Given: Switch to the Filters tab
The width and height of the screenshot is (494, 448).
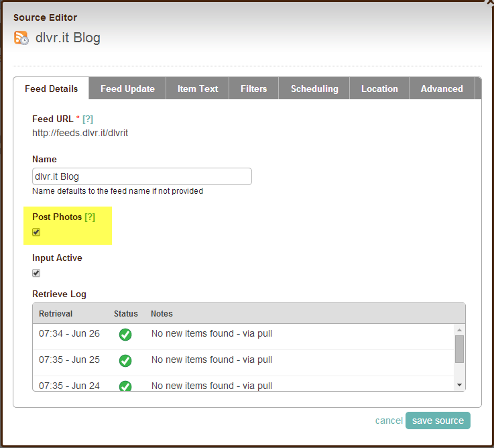Looking at the screenshot, I should pyautogui.click(x=253, y=89).
